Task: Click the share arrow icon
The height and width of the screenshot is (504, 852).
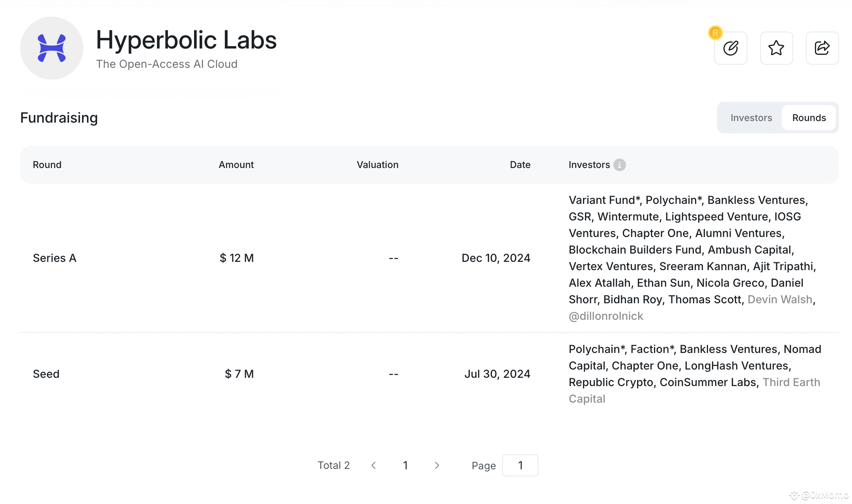Action: point(822,48)
